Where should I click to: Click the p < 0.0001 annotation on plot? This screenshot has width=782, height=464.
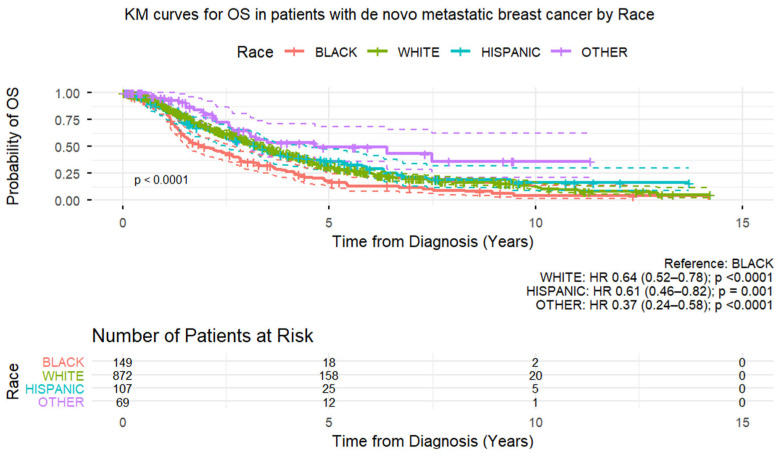point(161,180)
